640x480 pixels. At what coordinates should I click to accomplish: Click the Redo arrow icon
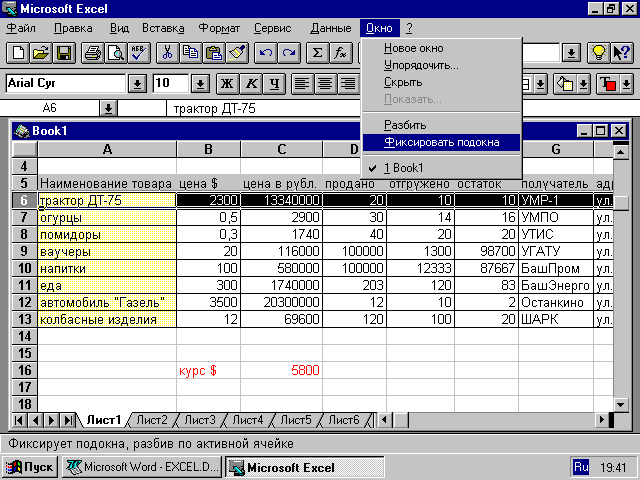(x=289, y=53)
